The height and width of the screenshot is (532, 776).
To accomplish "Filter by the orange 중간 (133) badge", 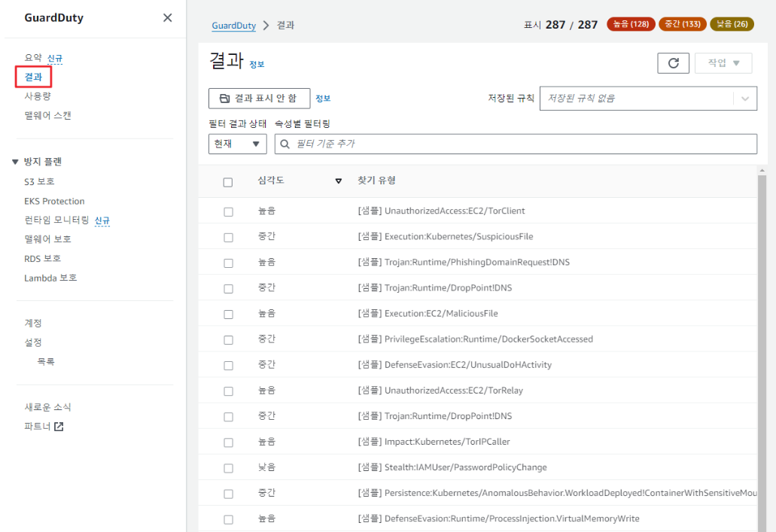I will (x=683, y=24).
